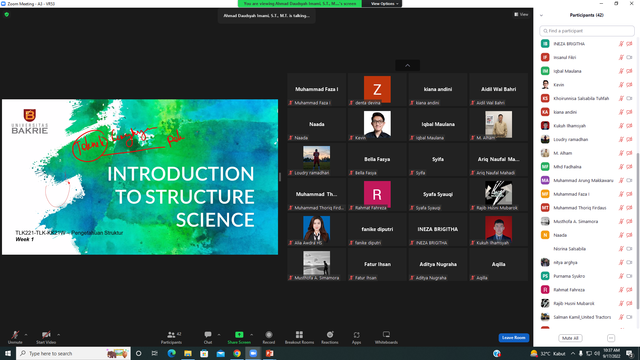The image size is (640, 360).
Task: Select Aqilla's video tile
Action: (498, 265)
